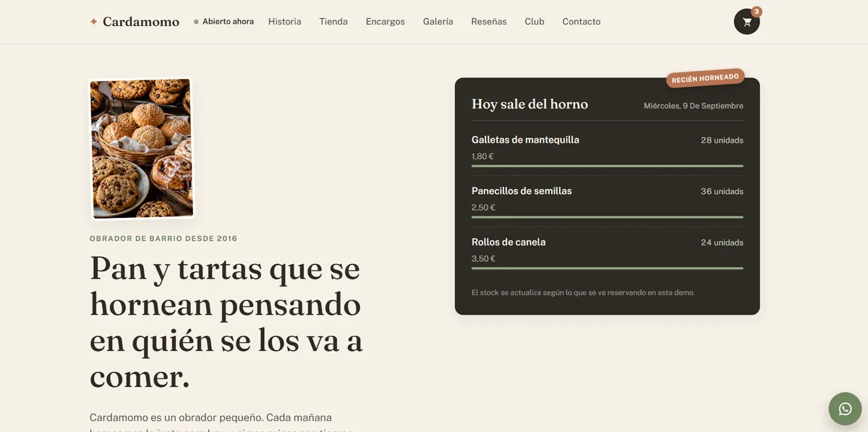The width and height of the screenshot is (868, 432).
Task: Open the Club page
Action: tap(535, 22)
